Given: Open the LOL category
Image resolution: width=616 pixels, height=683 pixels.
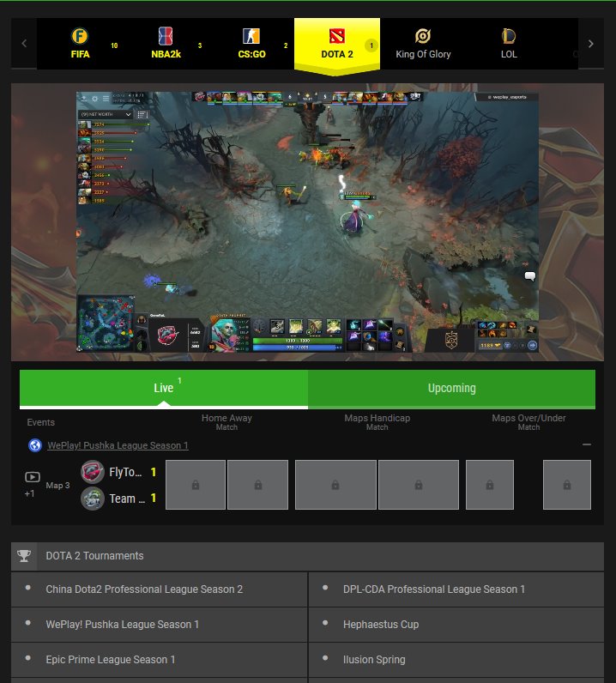Looking at the screenshot, I should point(509,44).
